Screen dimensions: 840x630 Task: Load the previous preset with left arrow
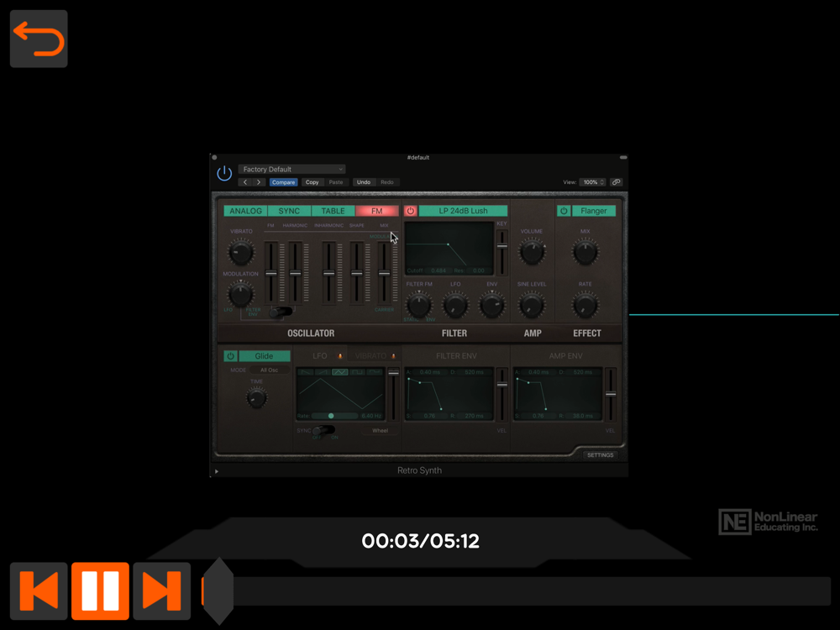245,182
